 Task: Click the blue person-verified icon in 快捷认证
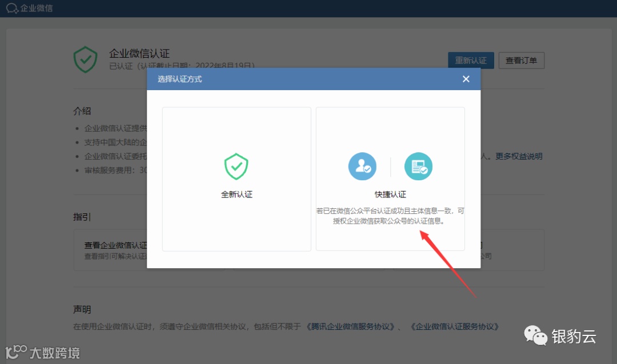pyautogui.click(x=362, y=166)
